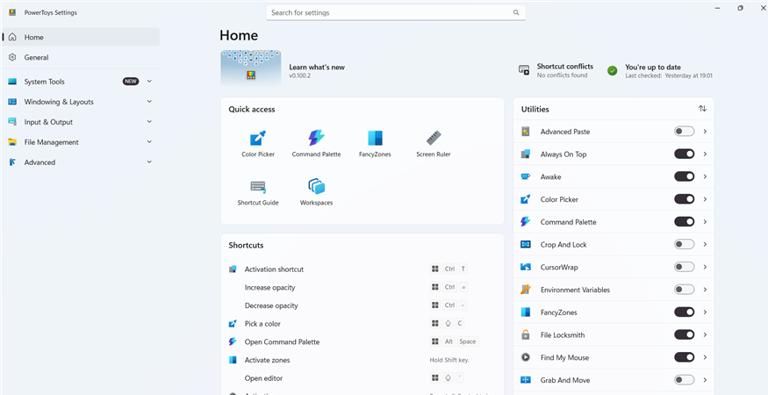Click the PowerToys app icon in title bar
The image size is (768, 395).
tap(12, 13)
